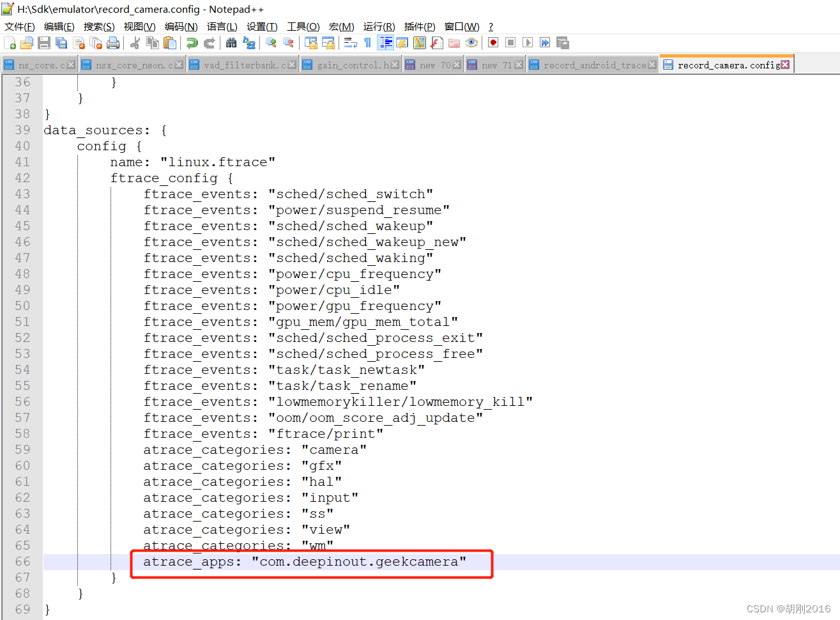Click the macro Playback button
Image resolution: width=840 pixels, height=620 pixels.
click(528, 43)
